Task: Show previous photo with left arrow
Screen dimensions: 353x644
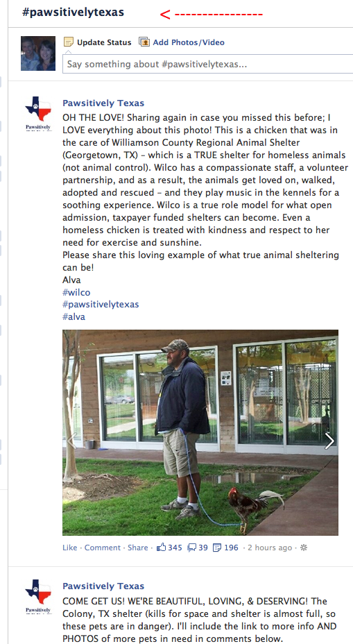Action: point(71,441)
